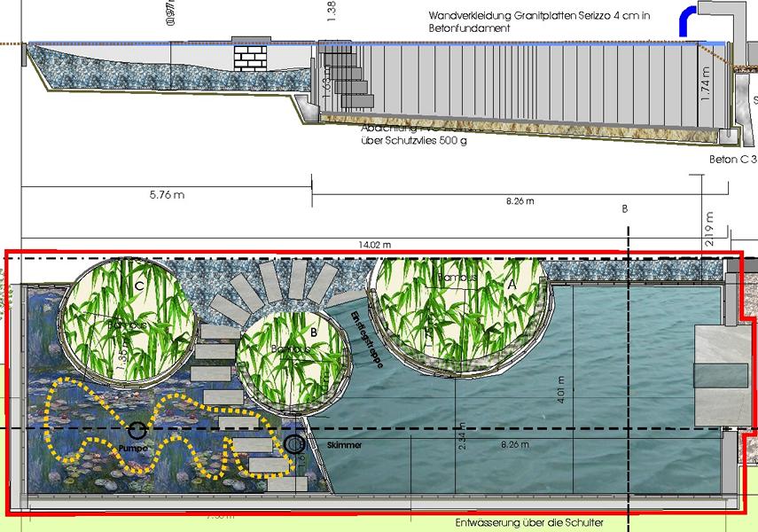Select the bamboo planter circle marked C
This screenshot has width=758, height=532.
coord(129,323)
